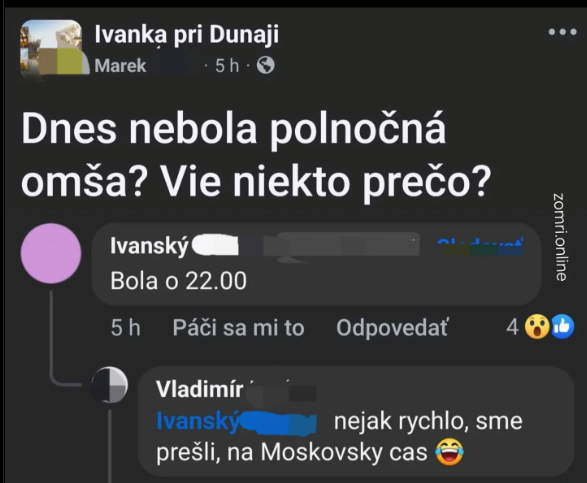587x483 pixels.
Task: View the wow reaction emoji on comment
Action: click(537, 327)
